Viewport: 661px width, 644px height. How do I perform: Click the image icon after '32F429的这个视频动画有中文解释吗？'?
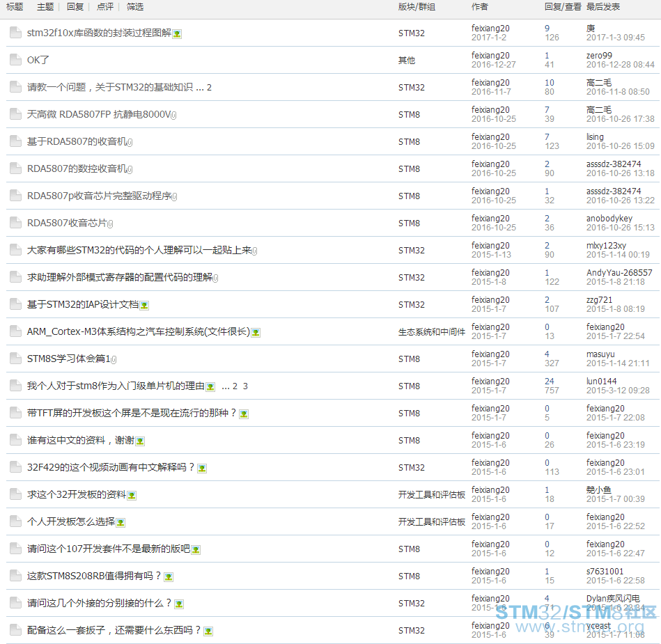[202, 469]
